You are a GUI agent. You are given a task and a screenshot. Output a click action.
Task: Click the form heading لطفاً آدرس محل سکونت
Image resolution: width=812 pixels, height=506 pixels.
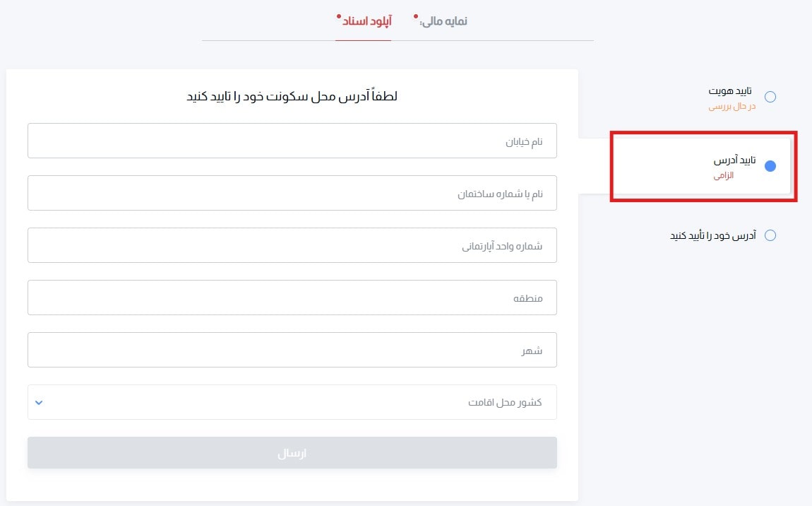tap(292, 96)
